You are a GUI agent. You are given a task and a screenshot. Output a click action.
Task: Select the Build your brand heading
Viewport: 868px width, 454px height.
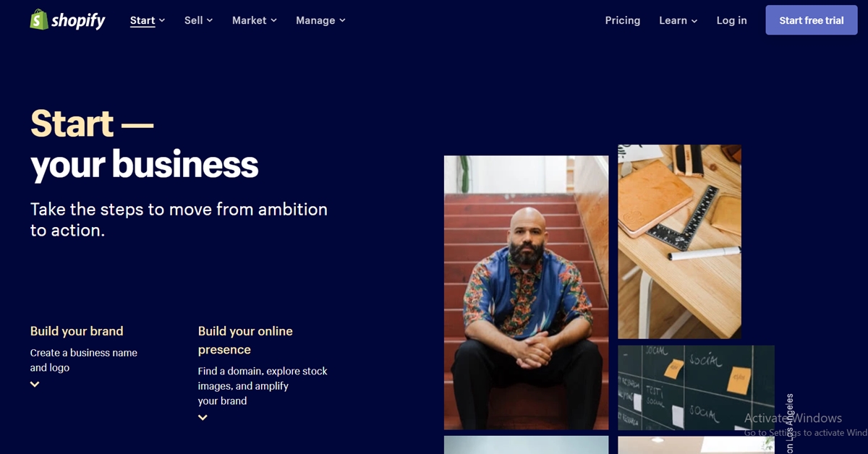[77, 331]
